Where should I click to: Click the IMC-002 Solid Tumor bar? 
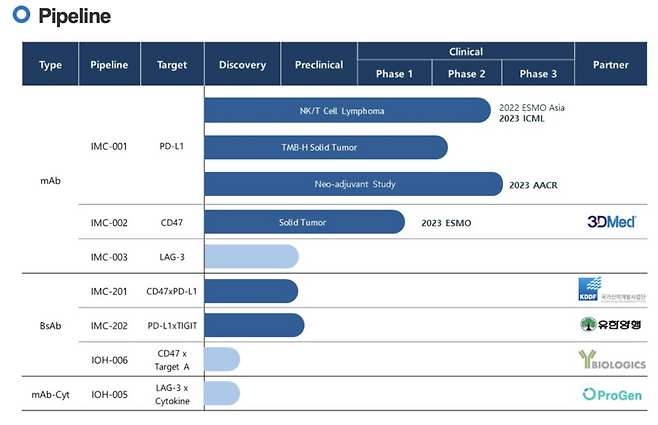[304, 222]
